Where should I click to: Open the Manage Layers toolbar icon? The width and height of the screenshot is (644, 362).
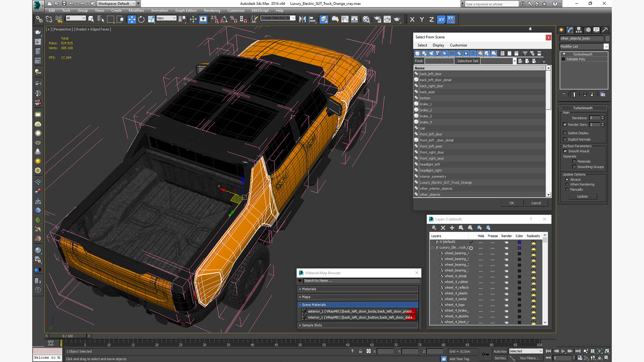(324, 19)
